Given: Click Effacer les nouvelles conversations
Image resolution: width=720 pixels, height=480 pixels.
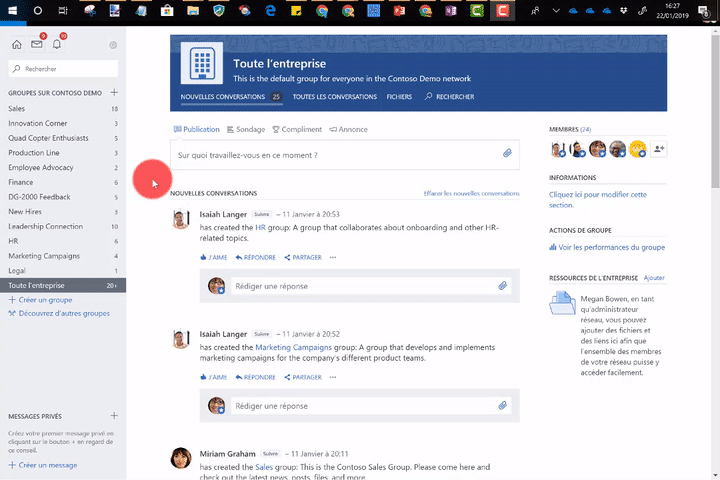Looking at the screenshot, I should pyautogui.click(x=472, y=193).
